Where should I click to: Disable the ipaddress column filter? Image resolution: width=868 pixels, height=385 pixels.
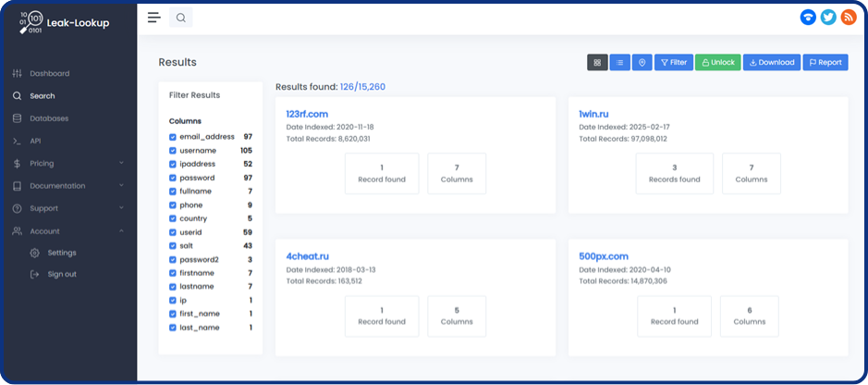173,164
